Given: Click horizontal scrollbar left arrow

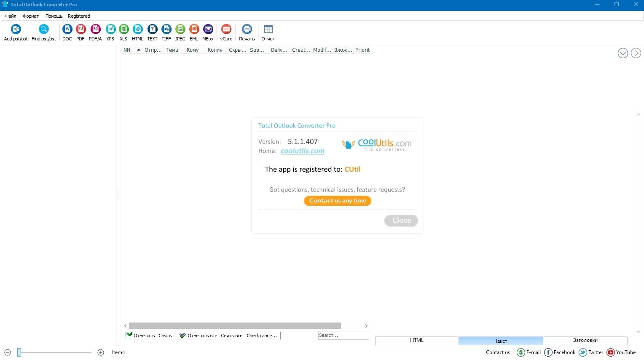Looking at the screenshot, I should tap(126, 325).
